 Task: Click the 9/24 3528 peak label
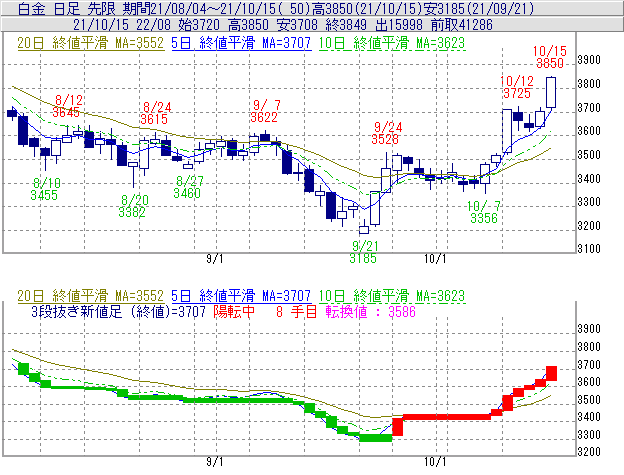(387, 133)
